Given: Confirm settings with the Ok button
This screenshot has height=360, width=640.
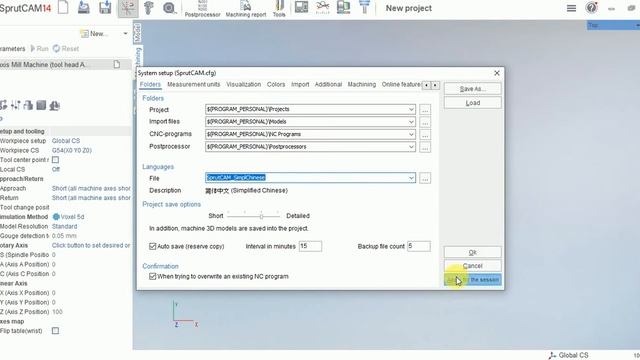Looking at the screenshot, I should pos(473,252).
